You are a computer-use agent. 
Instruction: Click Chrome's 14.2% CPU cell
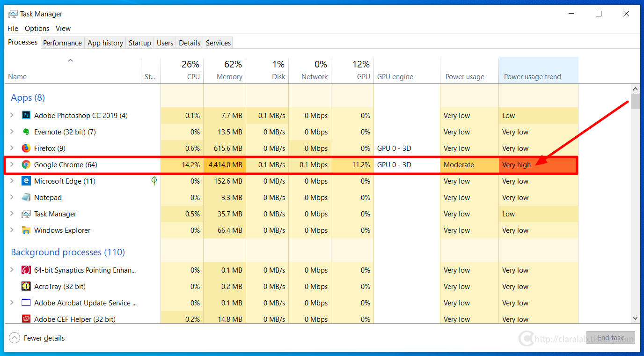[x=182, y=164]
